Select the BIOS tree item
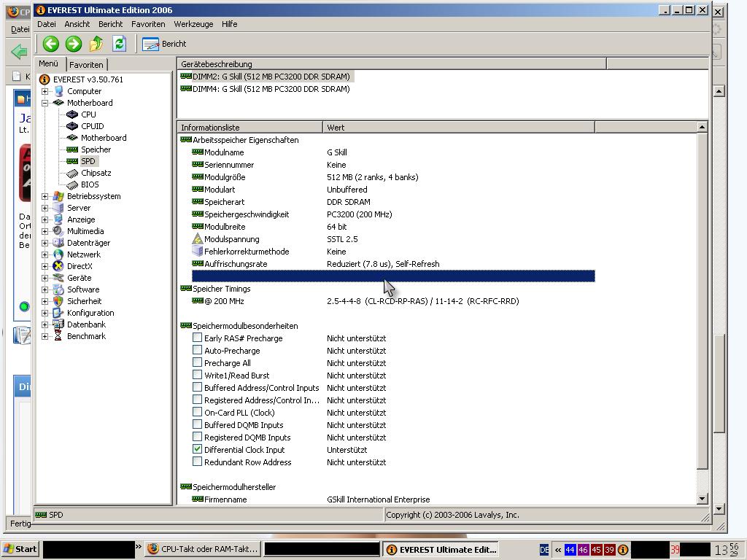Screen dimensions: 747x560 pyautogui.click(x=90, y=184)
